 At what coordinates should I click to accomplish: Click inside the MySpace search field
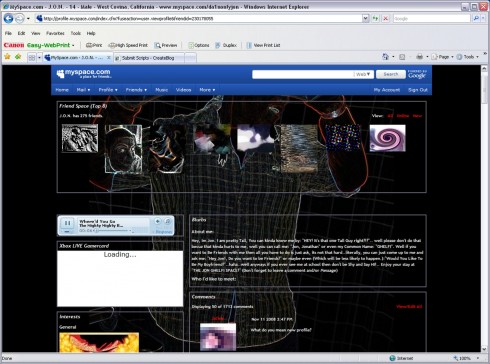coord(303,74)
